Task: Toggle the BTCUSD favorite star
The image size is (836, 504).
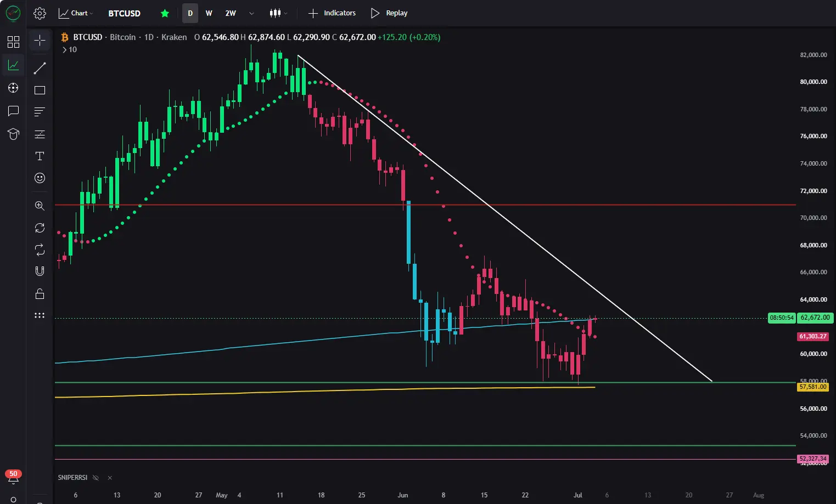Action: click(165, 13)
